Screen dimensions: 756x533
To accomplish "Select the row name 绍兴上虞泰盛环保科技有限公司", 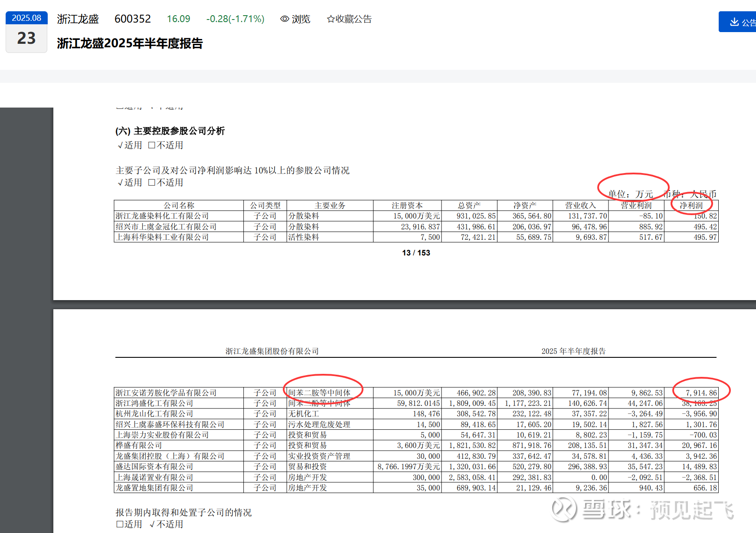I will tap(170, 425).
